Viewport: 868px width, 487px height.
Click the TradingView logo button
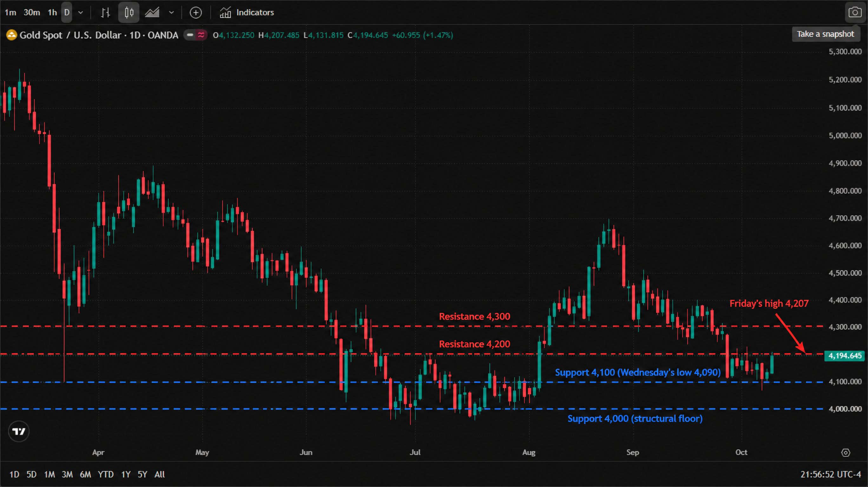click(19, 432)
